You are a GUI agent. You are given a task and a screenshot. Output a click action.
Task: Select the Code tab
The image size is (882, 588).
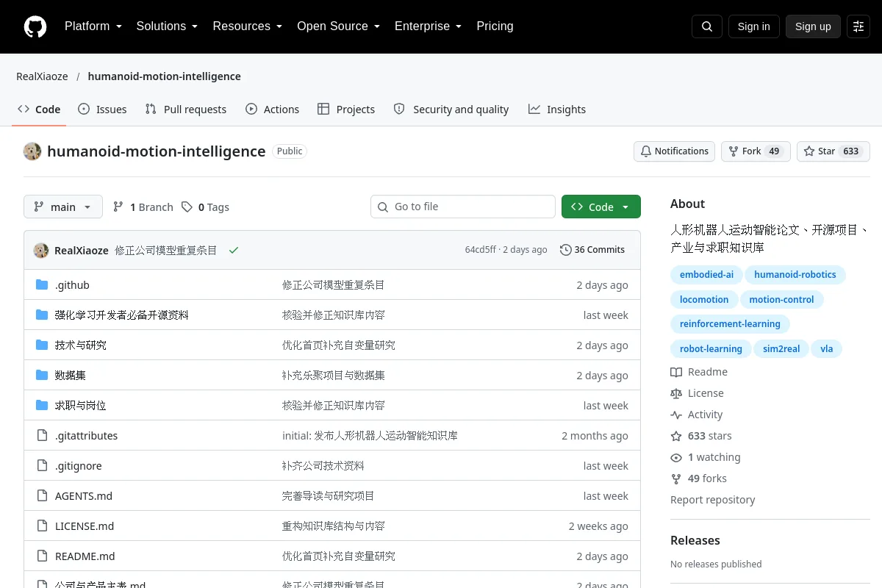pos(39,110)
